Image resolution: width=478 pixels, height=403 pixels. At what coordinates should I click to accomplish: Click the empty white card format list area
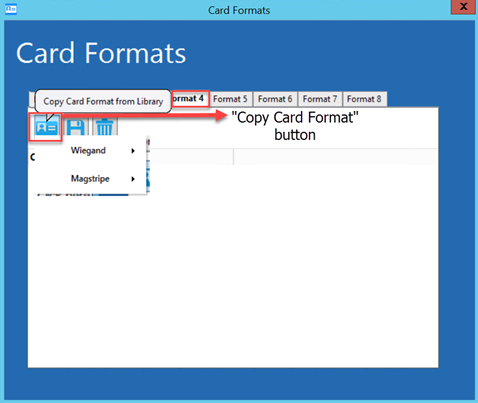pos(233,267)
